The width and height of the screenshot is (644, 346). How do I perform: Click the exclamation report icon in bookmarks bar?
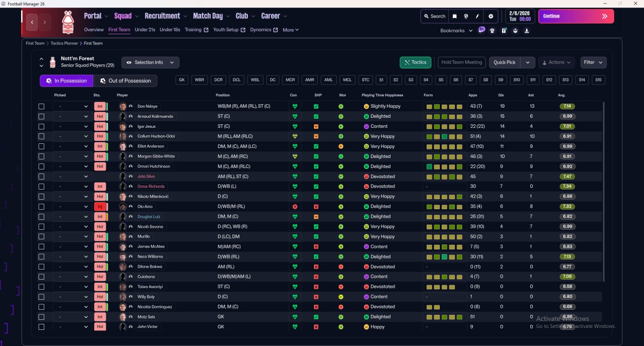pyautogui.click(x=504, y=31)
